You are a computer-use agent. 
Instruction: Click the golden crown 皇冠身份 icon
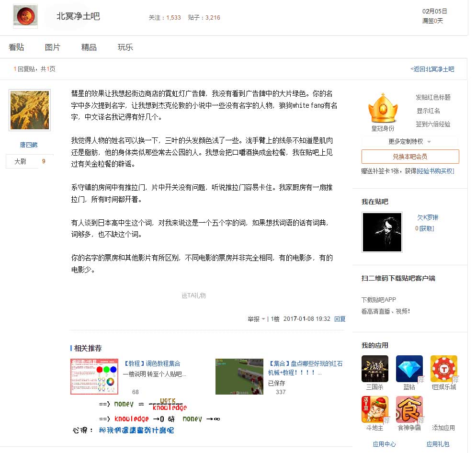point(383,108)
